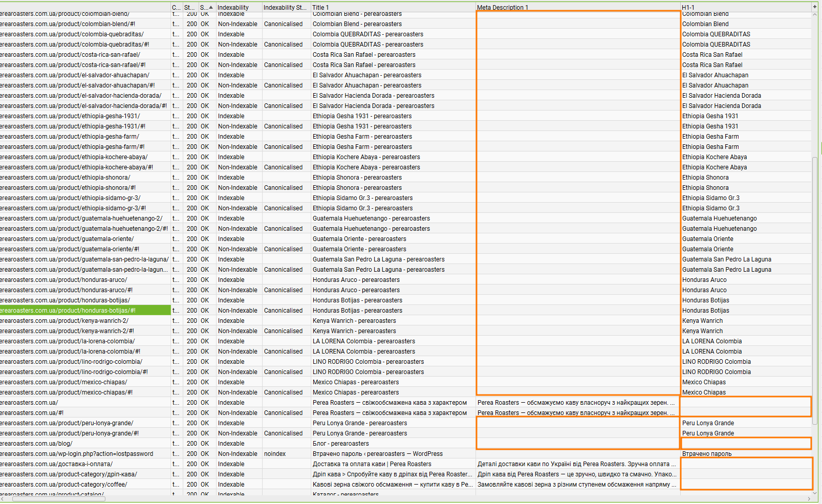
Task: Select the honduras-aruco/#! URL row
Action: coord(67,290)
